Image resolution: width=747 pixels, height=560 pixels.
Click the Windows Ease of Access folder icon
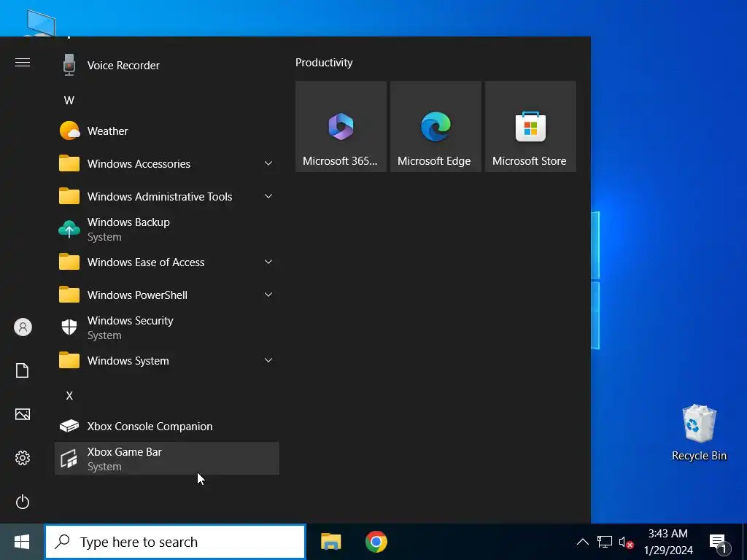click(69, 262)
